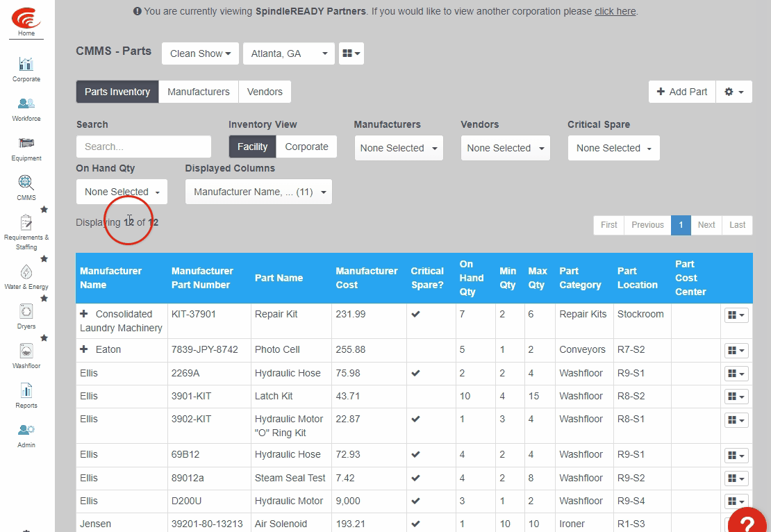Open the Critical Spare filter dropdown
The width and height of the screenshot is (771, 532).
[613, 148]
